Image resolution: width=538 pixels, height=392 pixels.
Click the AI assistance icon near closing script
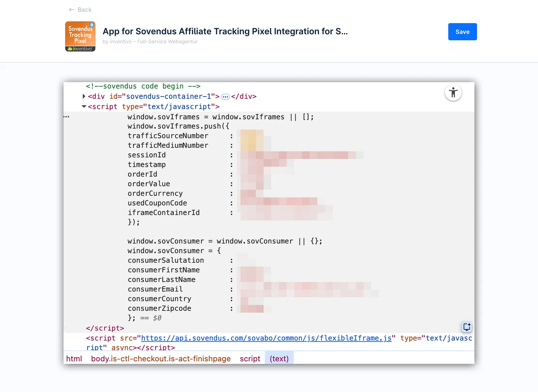467,327
